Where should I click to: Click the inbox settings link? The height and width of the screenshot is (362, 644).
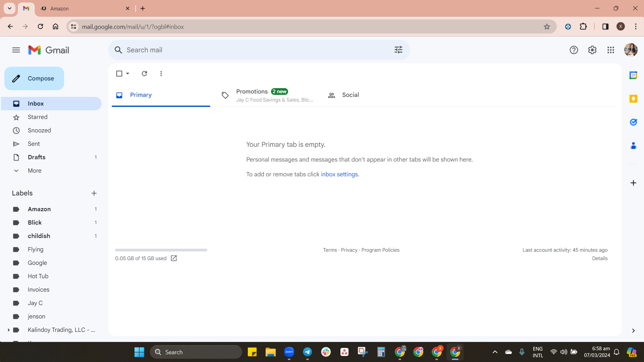click(339, 174)
